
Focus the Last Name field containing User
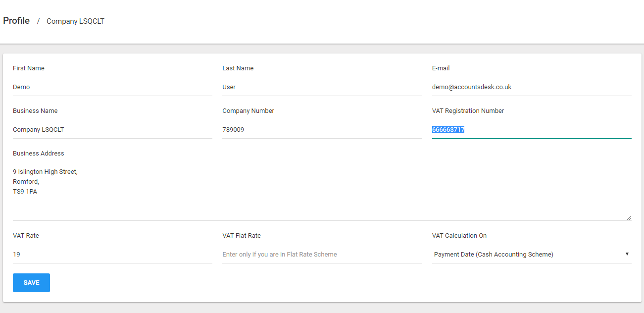[322, 87]
